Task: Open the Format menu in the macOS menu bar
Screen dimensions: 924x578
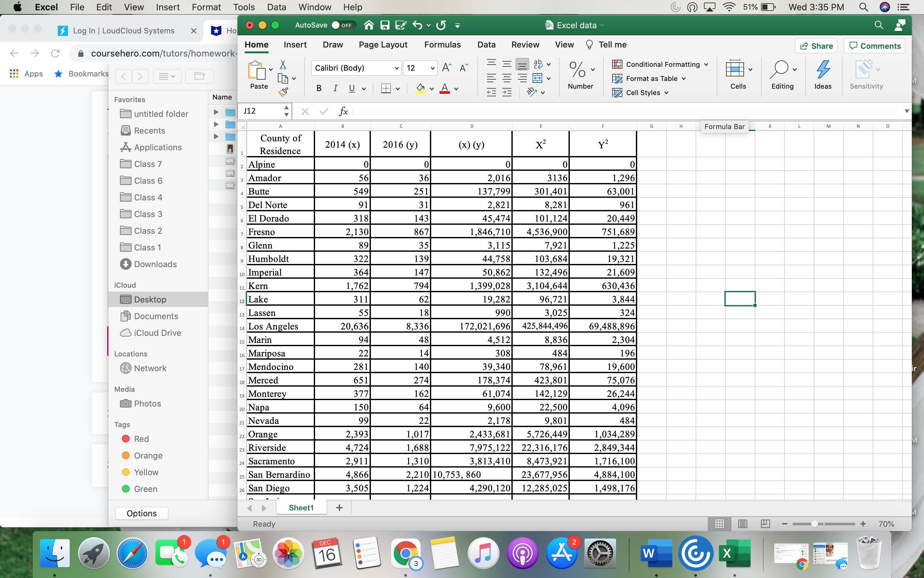Action: coord(206,7)
